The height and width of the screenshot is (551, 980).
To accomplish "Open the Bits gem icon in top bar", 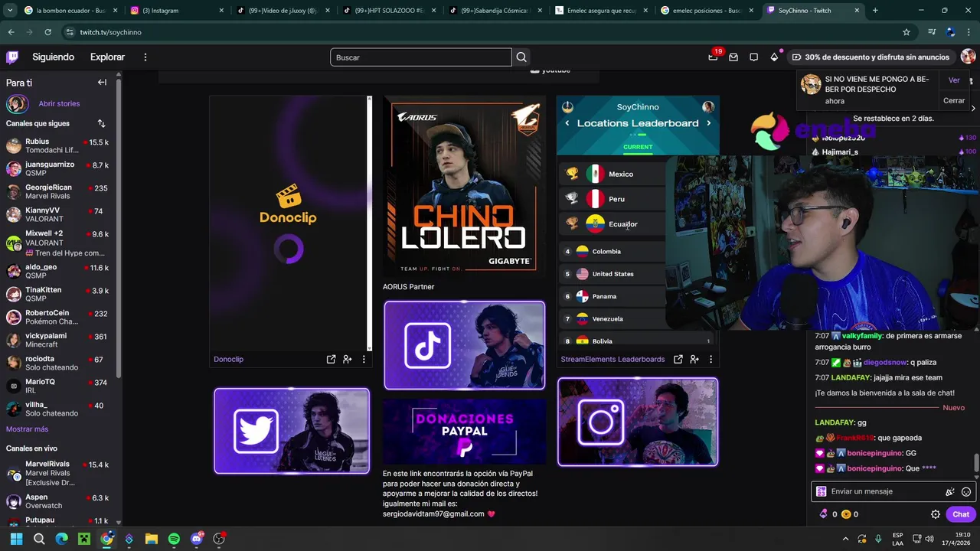I will (774, 57).
